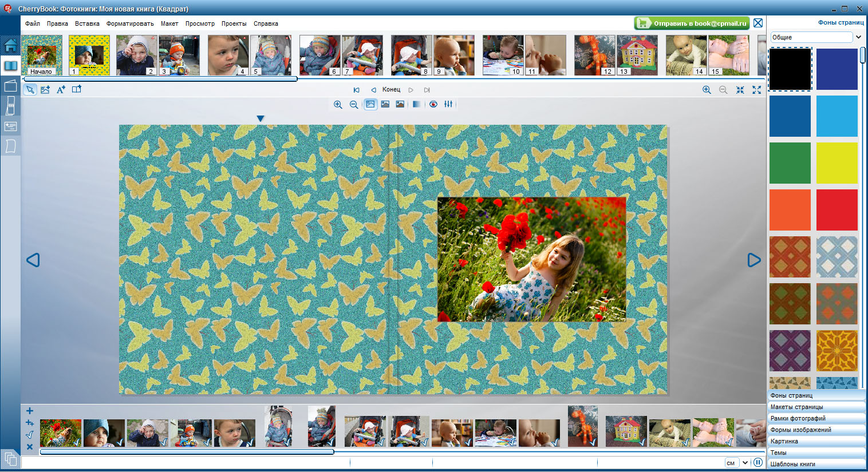Screen dimensions: 868x472
Task: Open the Просмотр menu
Action: (x=200, y=23)
